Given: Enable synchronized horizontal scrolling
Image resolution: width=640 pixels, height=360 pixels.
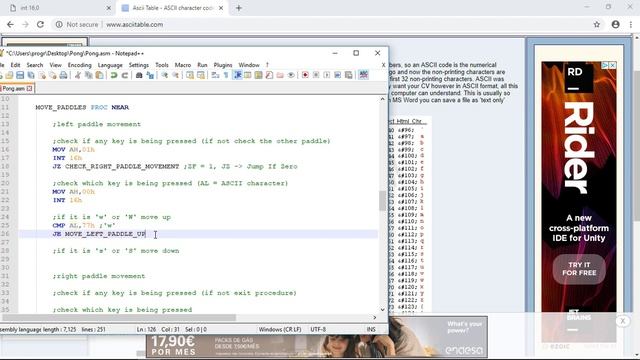Looking at the screenshot, I should 200,75.
